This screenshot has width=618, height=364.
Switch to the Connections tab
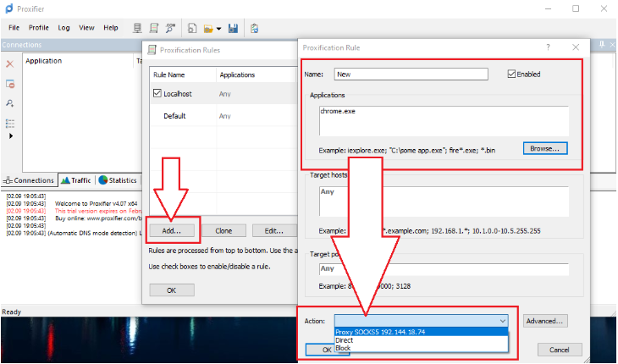pyautogui.click(x=29, y=180)
